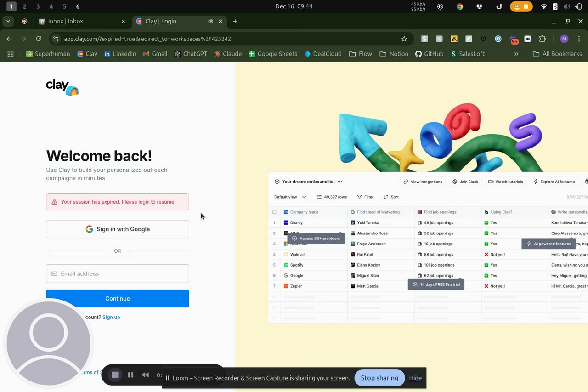Pause the Loom recording
Image resolution: width=588 pixels, height=392 pixels.
point(130,375)
